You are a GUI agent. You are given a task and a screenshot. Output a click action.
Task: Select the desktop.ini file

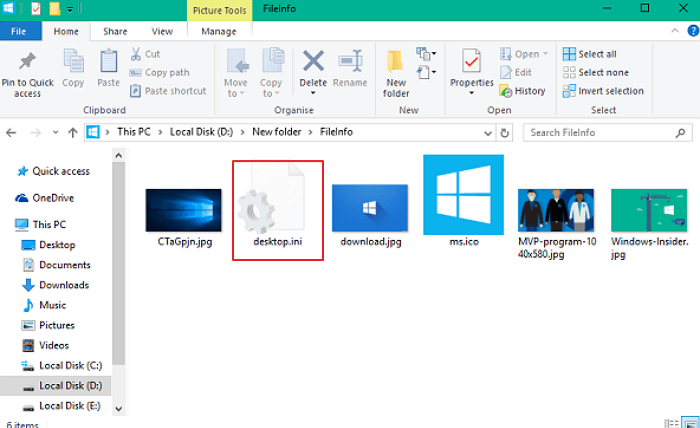tap(278, 211)
